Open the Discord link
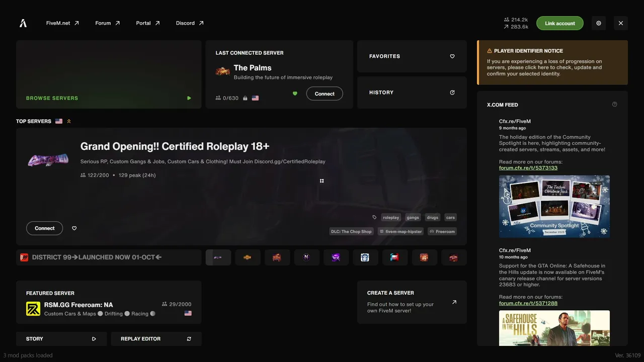The width and height of the screenshot is (644, 362). point(190,23)
